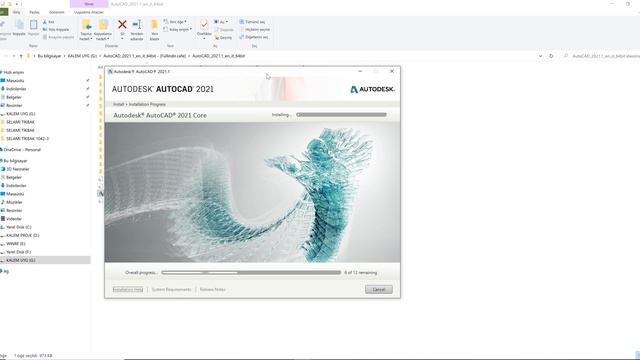Screen dimensions: 640x360
Task: Open System Requirements link in installer
Action: point(171,289)
